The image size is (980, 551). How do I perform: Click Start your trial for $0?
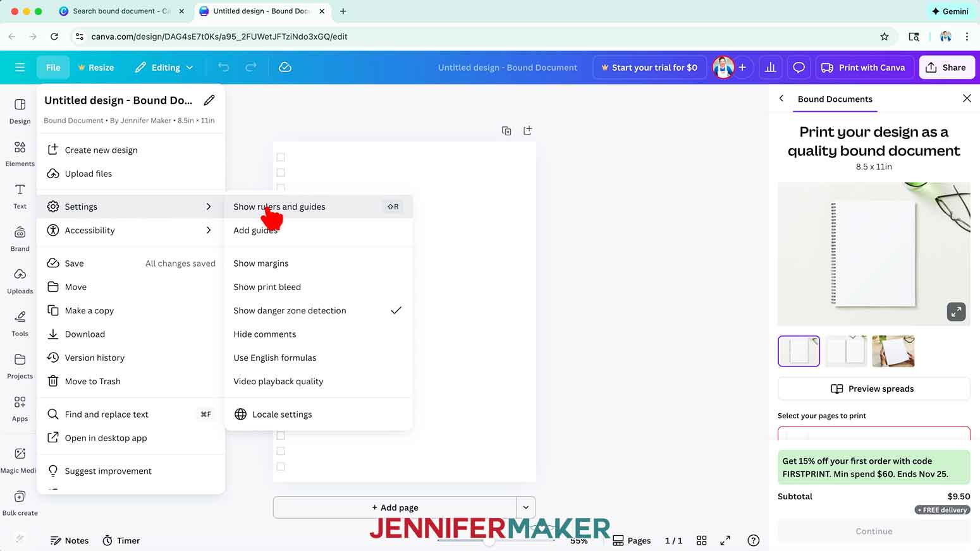point(649,67)
